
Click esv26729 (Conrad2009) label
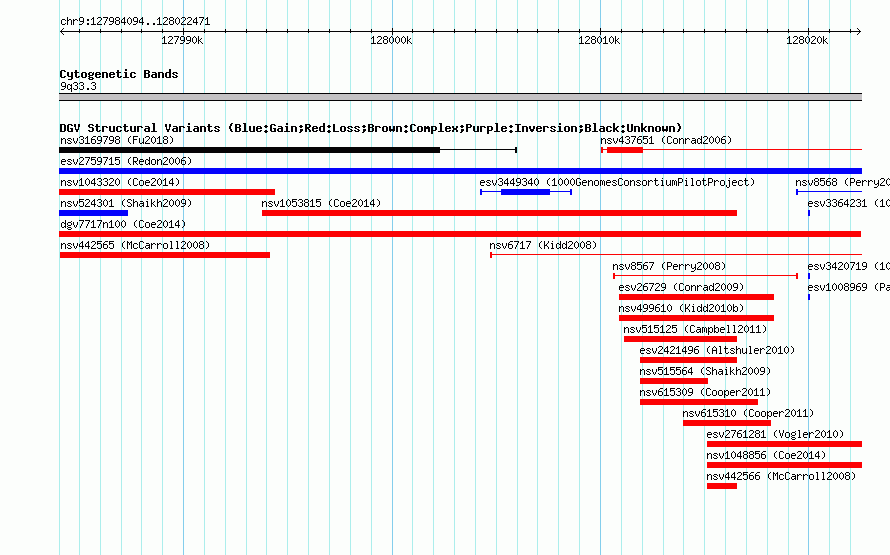[681, 287]
